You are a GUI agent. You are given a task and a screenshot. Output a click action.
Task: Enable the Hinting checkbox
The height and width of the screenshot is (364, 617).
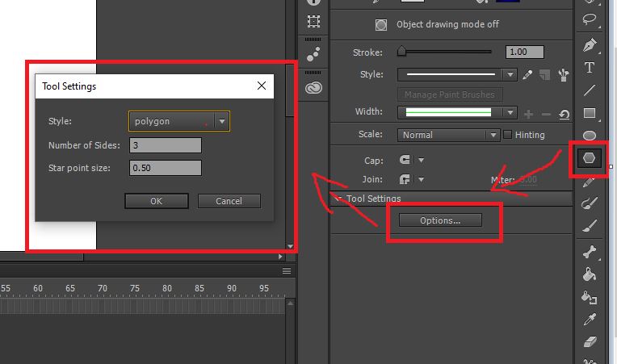click(x=508, y=135)
